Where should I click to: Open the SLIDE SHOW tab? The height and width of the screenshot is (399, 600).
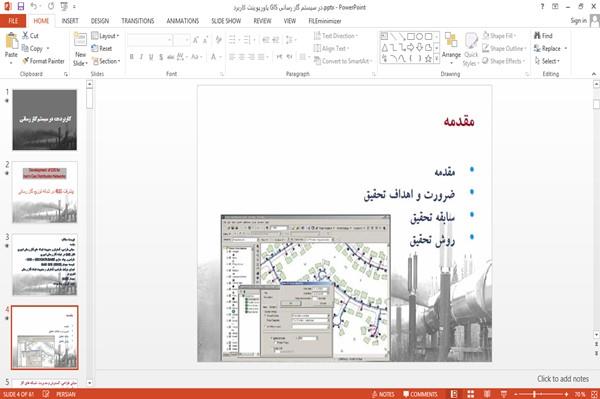[226, 21]
